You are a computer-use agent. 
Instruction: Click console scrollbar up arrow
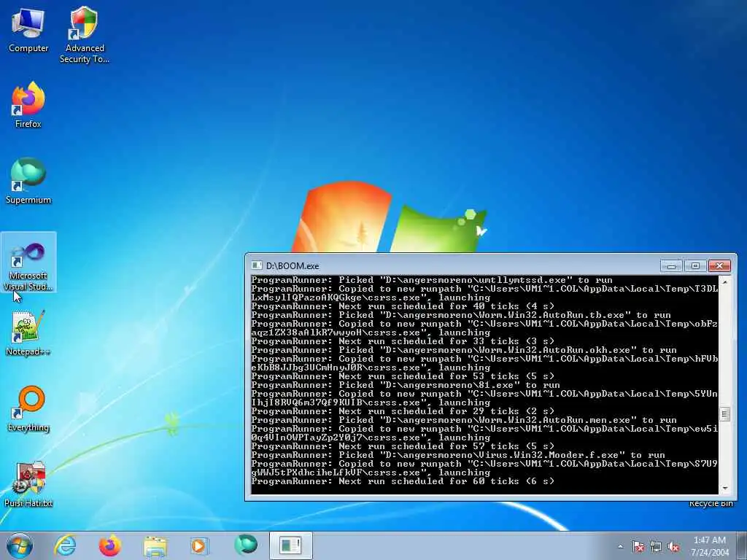[724, 281]
